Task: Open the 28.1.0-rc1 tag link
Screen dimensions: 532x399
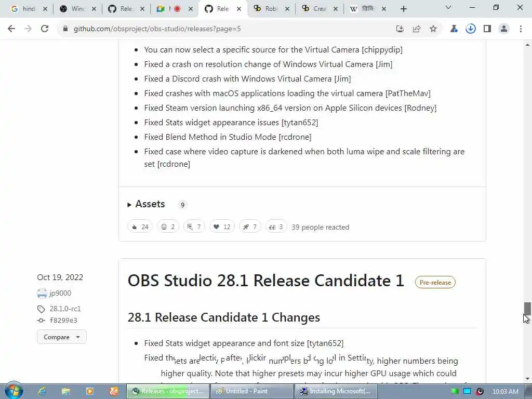Action: click(x=65, y=309)
